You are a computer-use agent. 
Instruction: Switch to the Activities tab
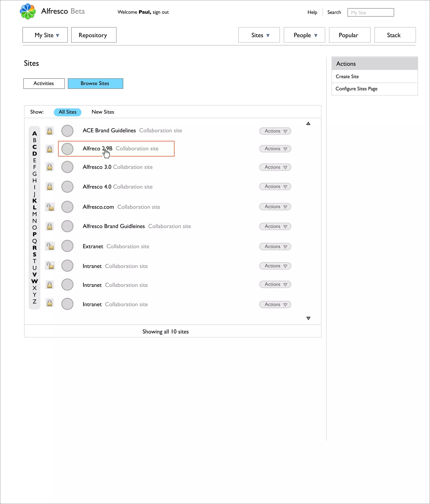pyautogui.click(x=44, y=83)
